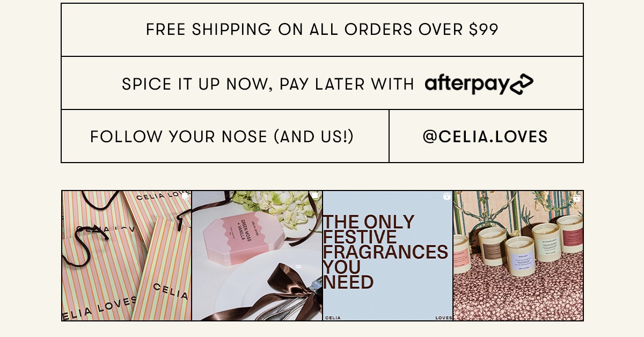644x337 pixels.
Task: Click 'Follow your nose (and us!)' cell
Action: point(225,136)
